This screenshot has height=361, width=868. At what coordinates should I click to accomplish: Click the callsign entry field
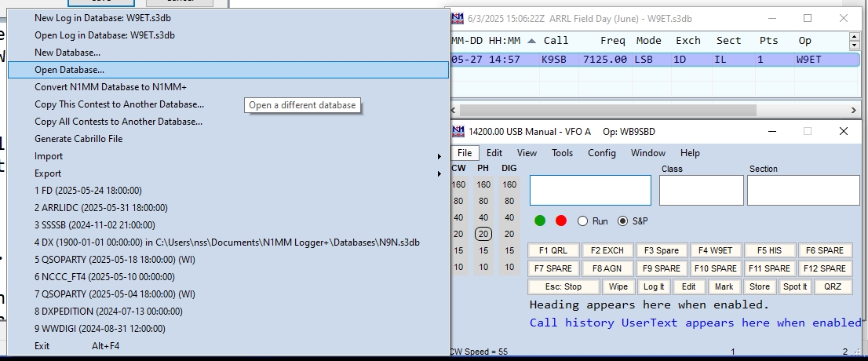[x=590, y=190]
